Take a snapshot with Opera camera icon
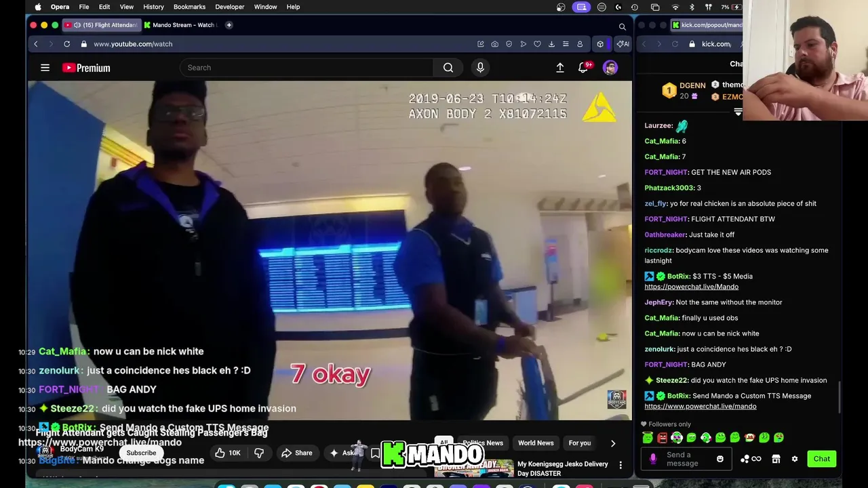Viewport: 868px width, 488px height. coord(495,44)
